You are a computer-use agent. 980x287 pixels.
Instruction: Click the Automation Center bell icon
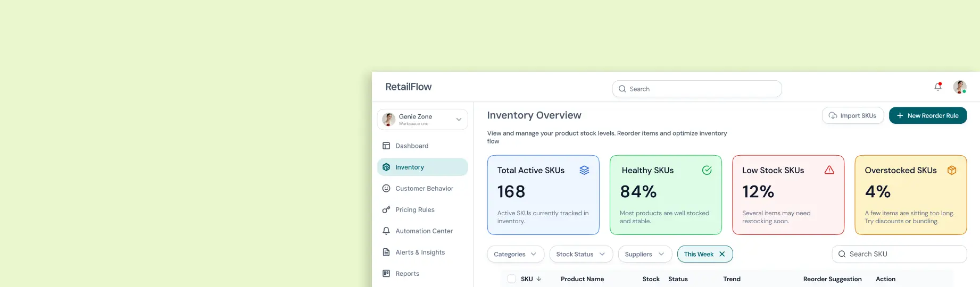tap(386, 231)
